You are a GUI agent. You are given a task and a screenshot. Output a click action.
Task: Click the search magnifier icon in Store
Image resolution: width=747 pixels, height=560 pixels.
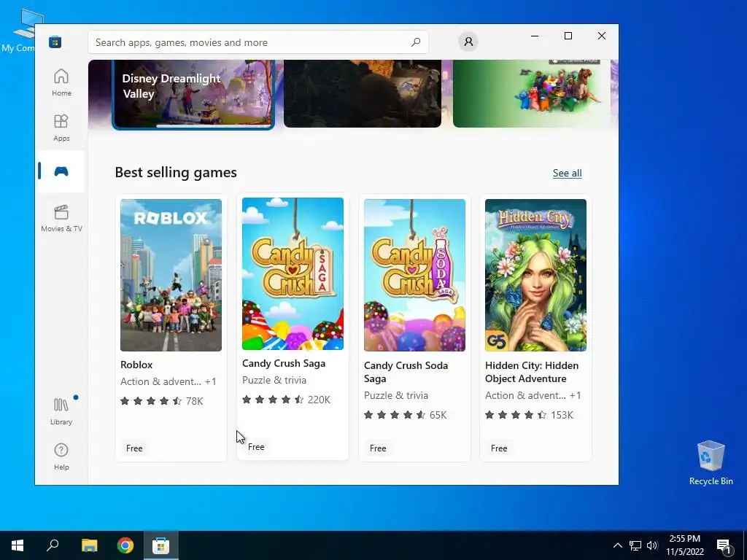coord(416,42)
